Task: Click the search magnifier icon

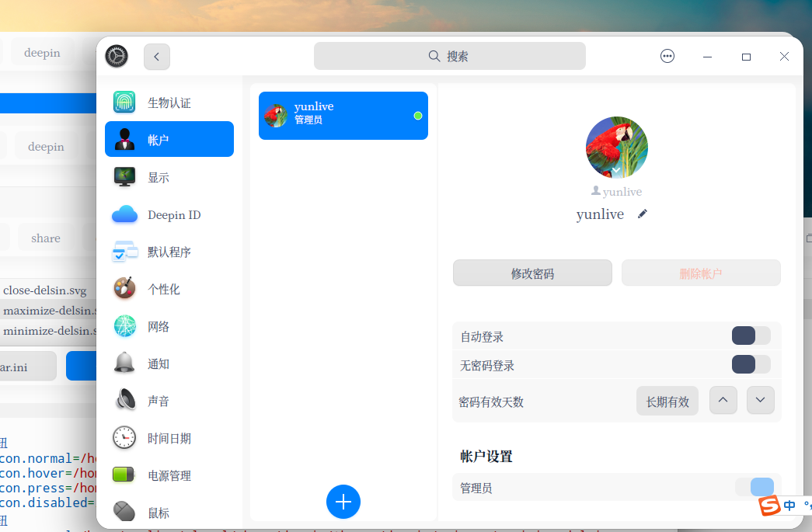Action: tap(434, 56)
